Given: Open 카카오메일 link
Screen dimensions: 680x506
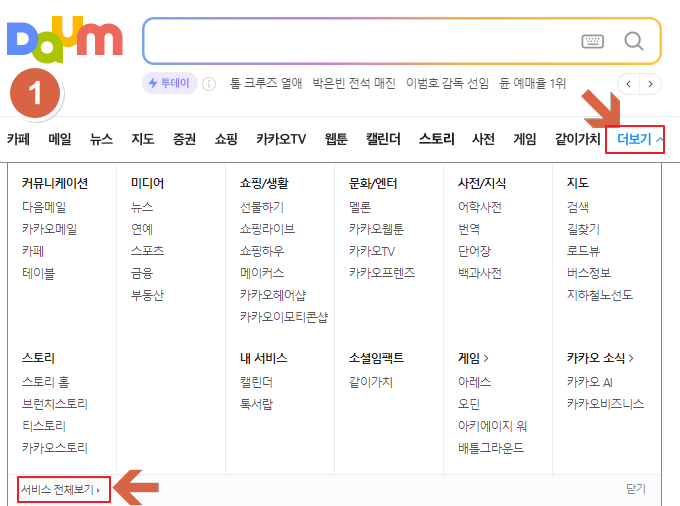Looking at the screenshot, I should click(49, 229).
